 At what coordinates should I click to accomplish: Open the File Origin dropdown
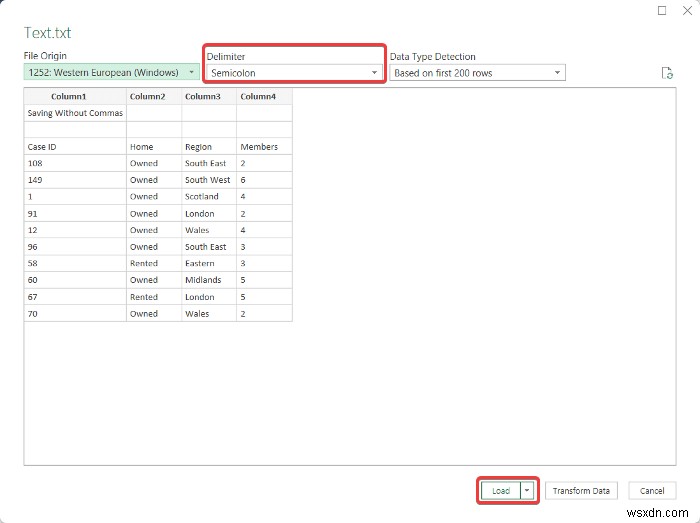click(111, 72)
